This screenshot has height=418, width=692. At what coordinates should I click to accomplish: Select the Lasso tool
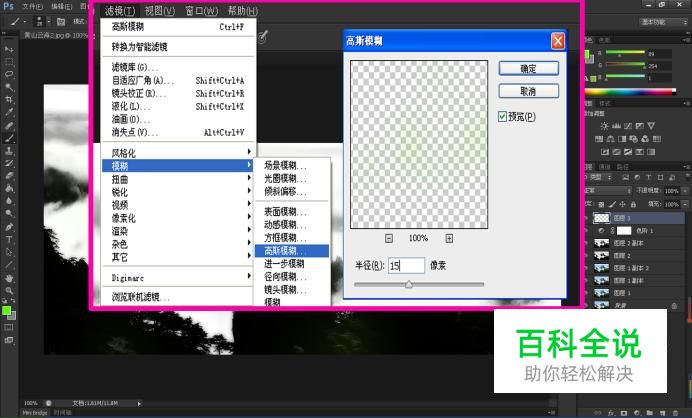9,74
